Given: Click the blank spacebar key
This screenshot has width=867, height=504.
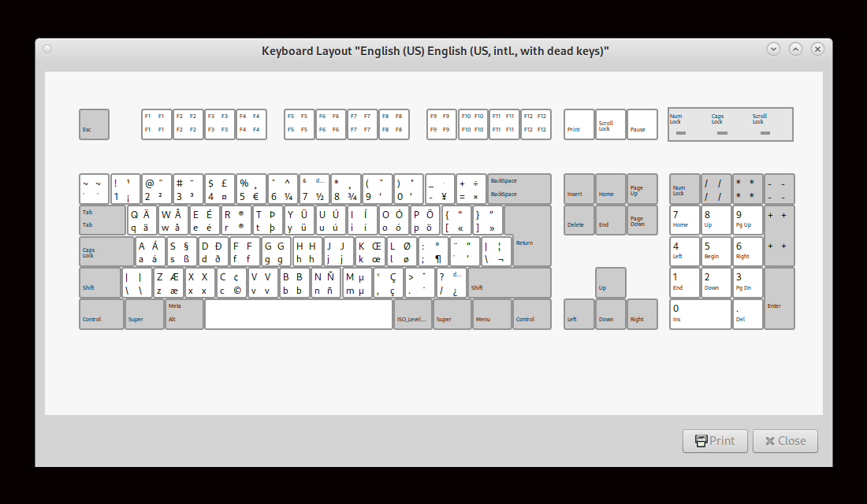Looking at the screenshot, I should point(299,314).
